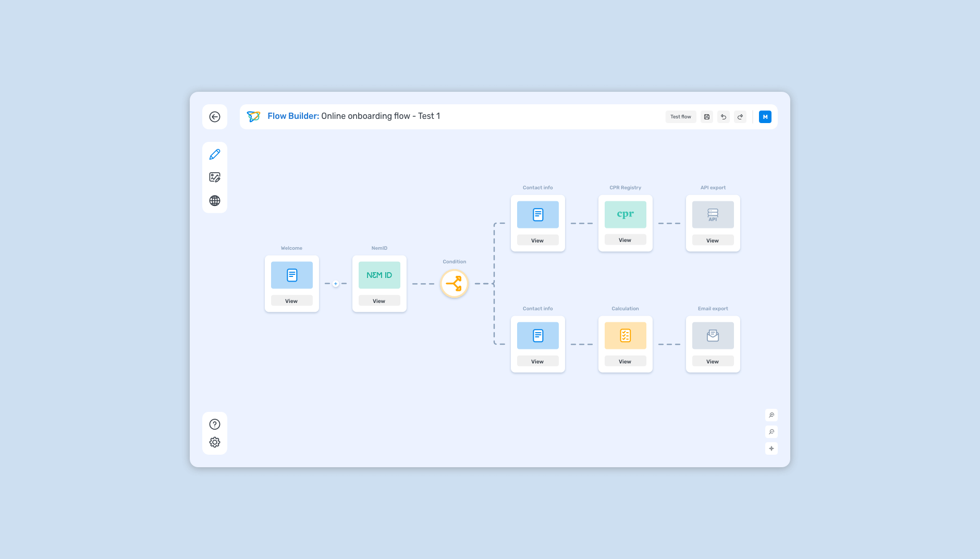Screen dimensions: 980x559
Task: Click the 'Email export' label
Action: coord(713,309)
